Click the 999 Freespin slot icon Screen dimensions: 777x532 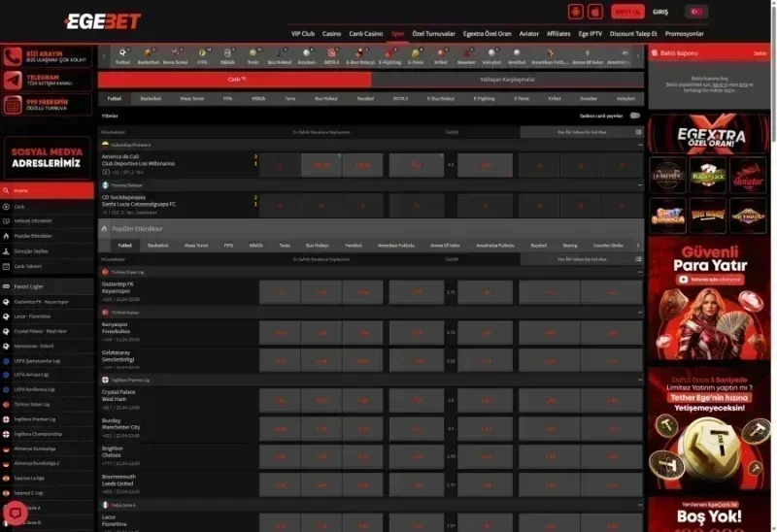[x=13, y=105]
